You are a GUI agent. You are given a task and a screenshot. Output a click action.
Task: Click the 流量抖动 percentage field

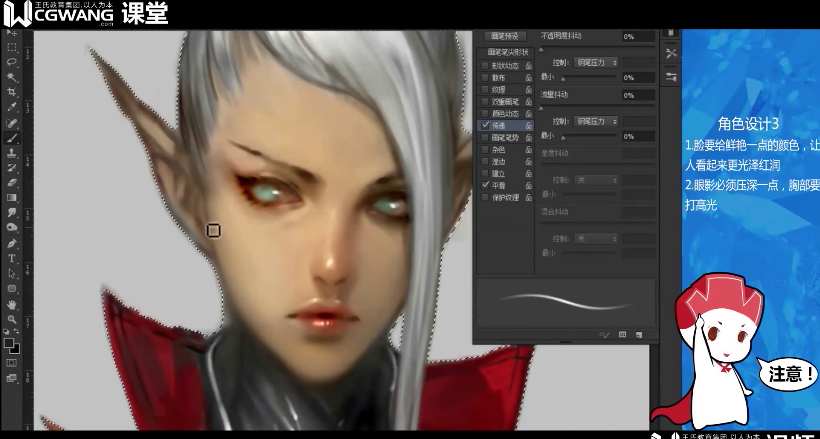tap(639, 95)
